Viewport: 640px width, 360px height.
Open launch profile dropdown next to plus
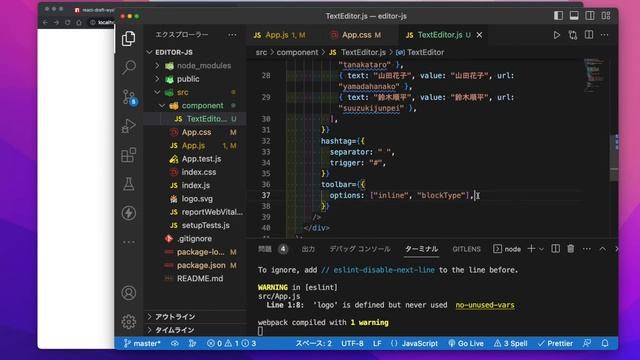(541, 249)
